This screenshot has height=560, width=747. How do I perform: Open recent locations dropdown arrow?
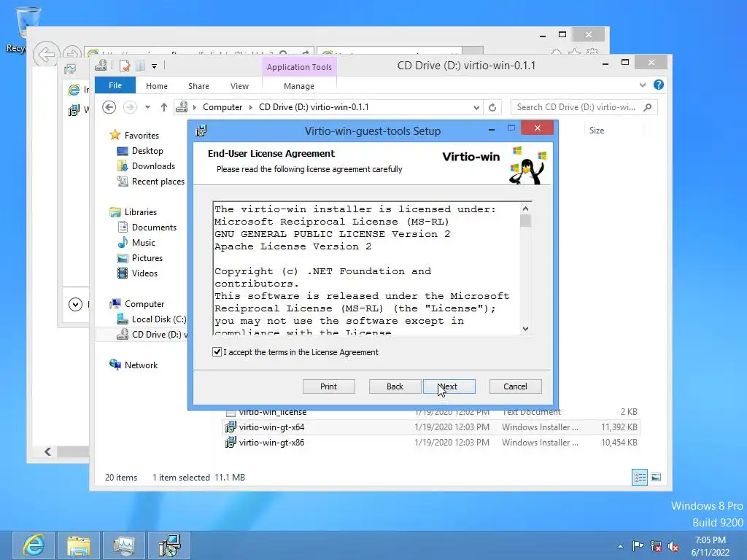(147, 107)
